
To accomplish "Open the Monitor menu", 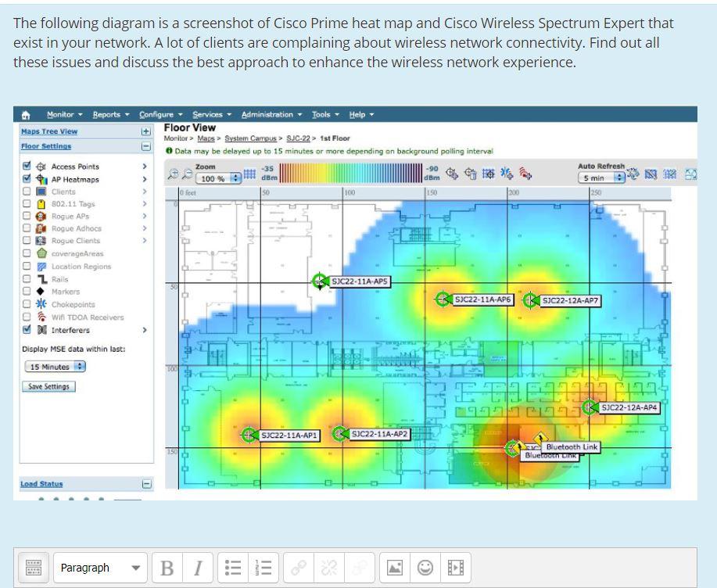I will click(64, 114).
